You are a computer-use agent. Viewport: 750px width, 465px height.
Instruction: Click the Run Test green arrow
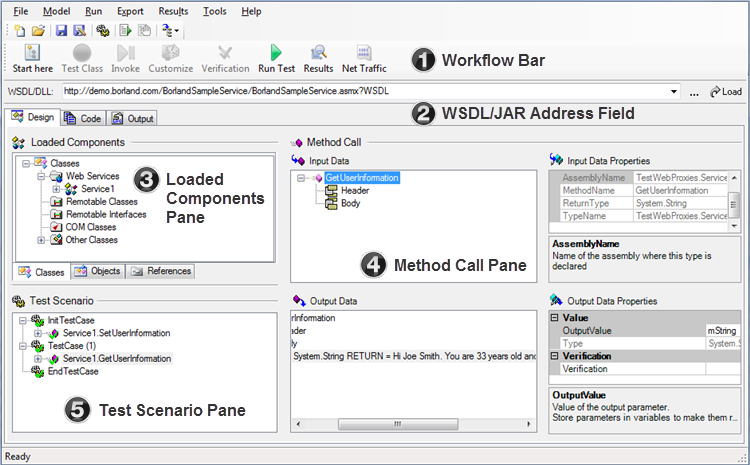(x=276, y=59)
